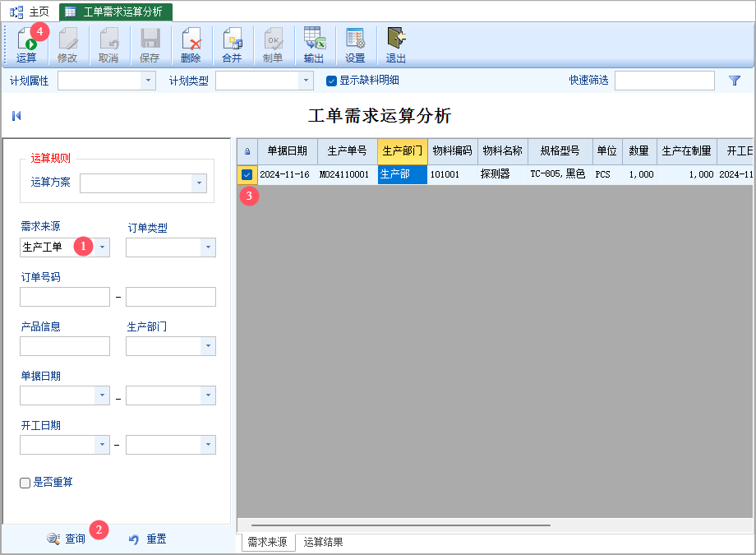
Task: Click the 取消 (cancel) toolbar icon
Action: click(x=108, y=44)
